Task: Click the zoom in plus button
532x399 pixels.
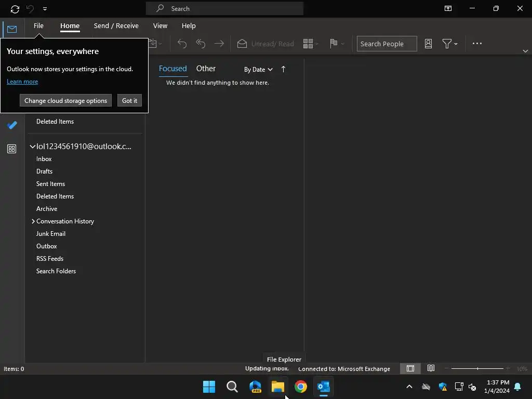Action: 508,368
